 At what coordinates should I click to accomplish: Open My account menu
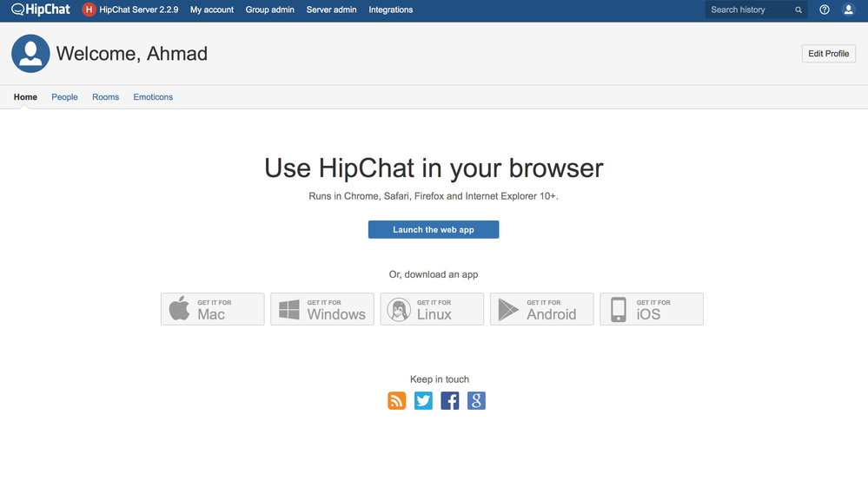pyautogui.click(x=212, y=10)
